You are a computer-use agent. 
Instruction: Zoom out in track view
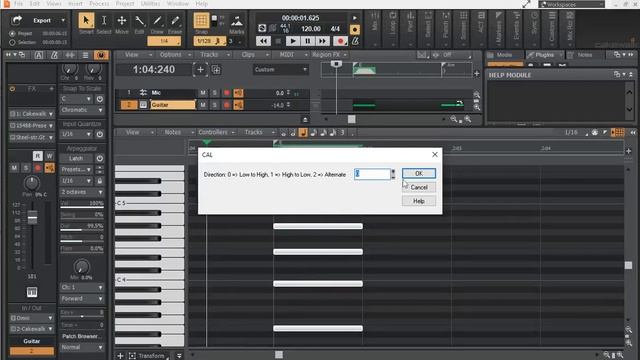point(454,120)
